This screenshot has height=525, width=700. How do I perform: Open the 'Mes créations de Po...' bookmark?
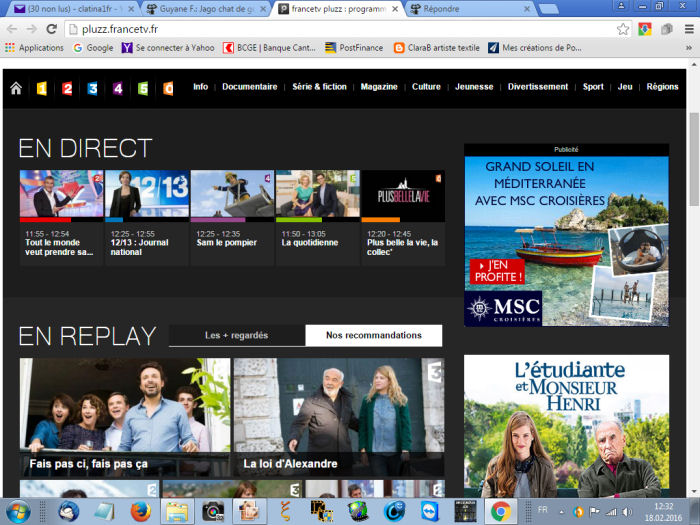coord(535,48)
